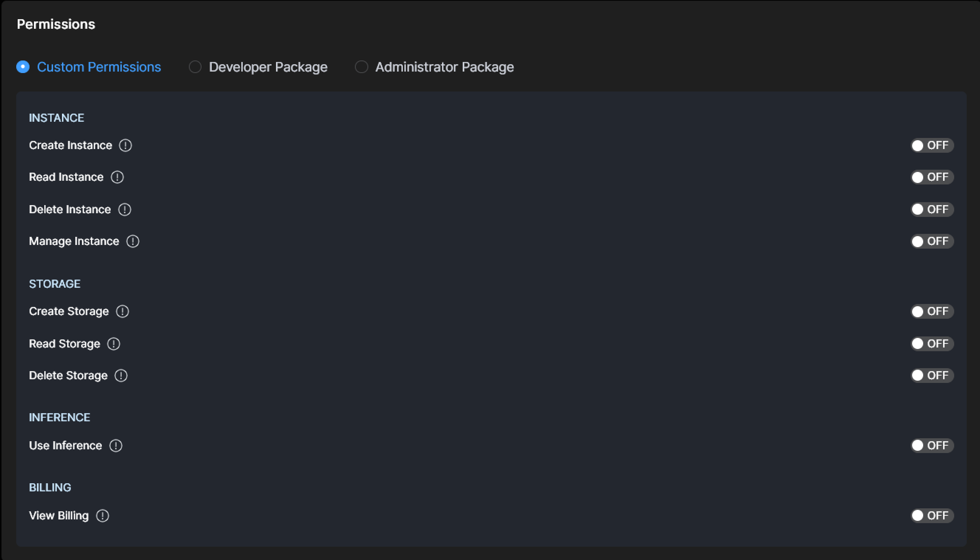
Task: Click info icon next to Create Storage
Action: click(123, 311)
